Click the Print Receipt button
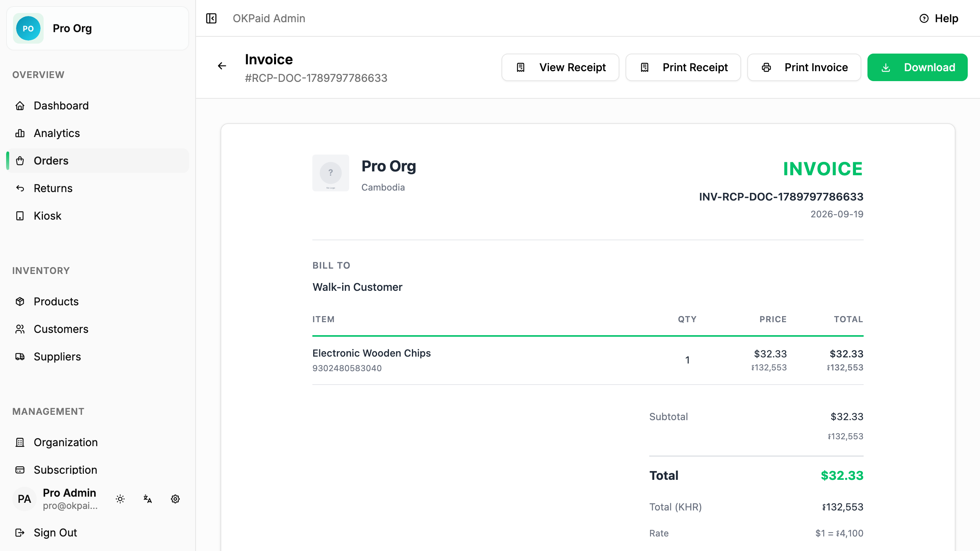Image resolution: width=980 pixels, height=551 pixels. 683,67
